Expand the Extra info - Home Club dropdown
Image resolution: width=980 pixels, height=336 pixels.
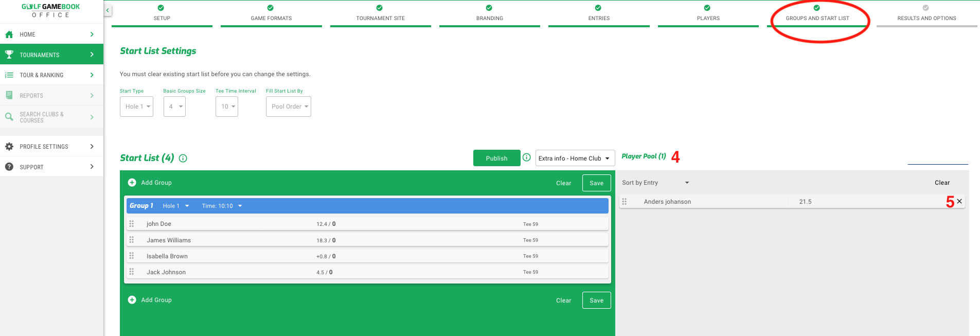point(575,158)
